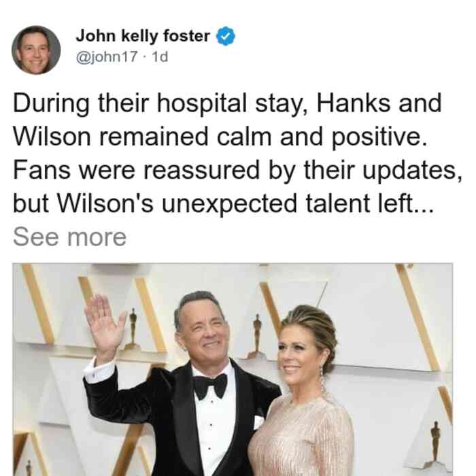This screenshot has height=476, width=476.
Task: Tap the woman's long drop earring
Action: pyautogui.click(x=323, y=379)
